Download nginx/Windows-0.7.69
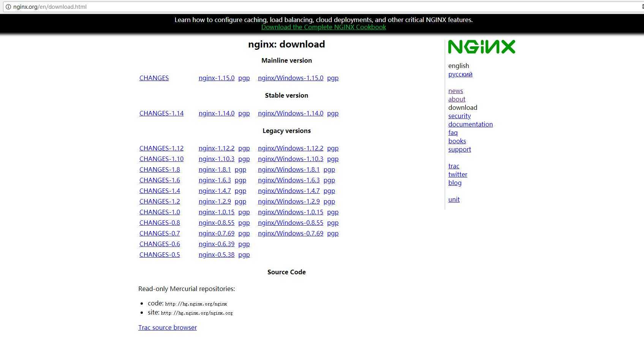Viewport: 644px width, 340px height. point(291,233)
